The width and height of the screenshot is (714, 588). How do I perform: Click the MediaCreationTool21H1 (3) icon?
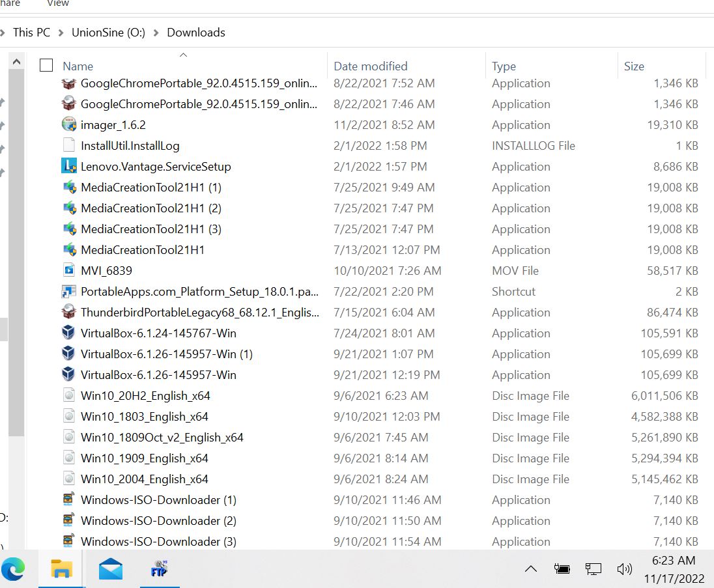[69, 229]
